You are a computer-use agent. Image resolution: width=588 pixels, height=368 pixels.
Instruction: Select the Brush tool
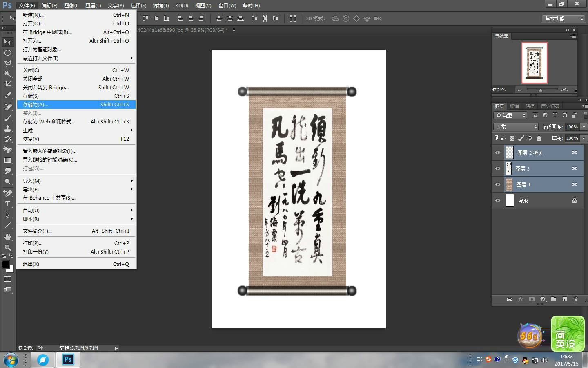click(x=8, y=118)
